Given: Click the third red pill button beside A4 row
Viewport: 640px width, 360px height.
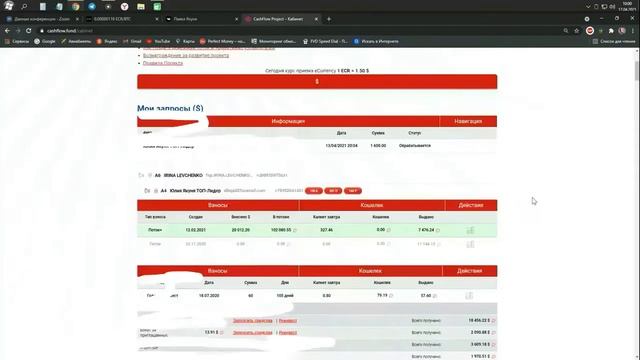Looking at the screenshot, I should [x=353, y=191].
